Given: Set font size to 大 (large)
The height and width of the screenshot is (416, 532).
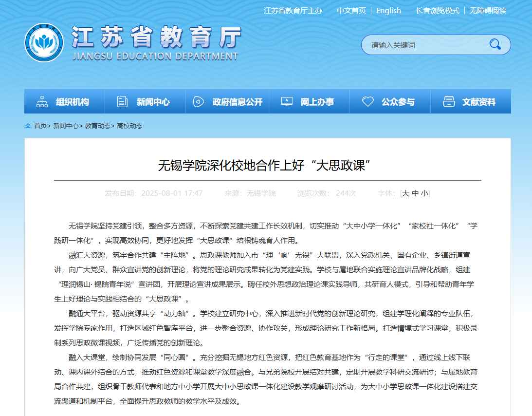Looking at the screenshot, I should pos(405,193).
